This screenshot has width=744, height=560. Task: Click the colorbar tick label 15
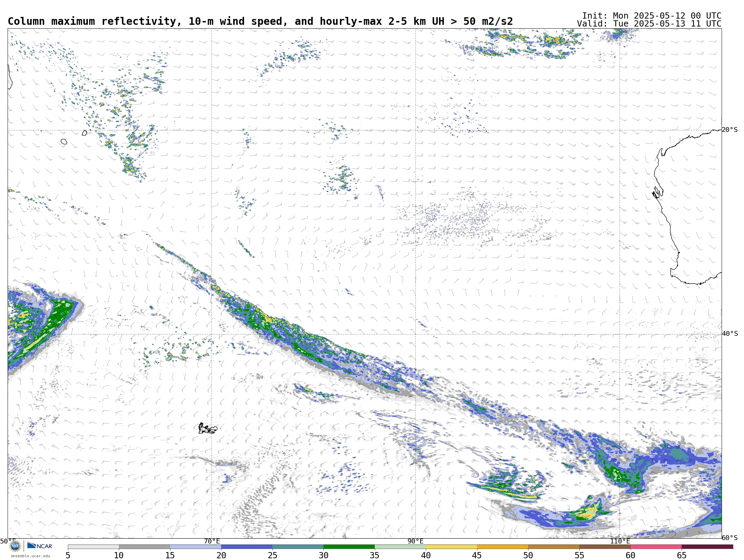coord(170,555)
